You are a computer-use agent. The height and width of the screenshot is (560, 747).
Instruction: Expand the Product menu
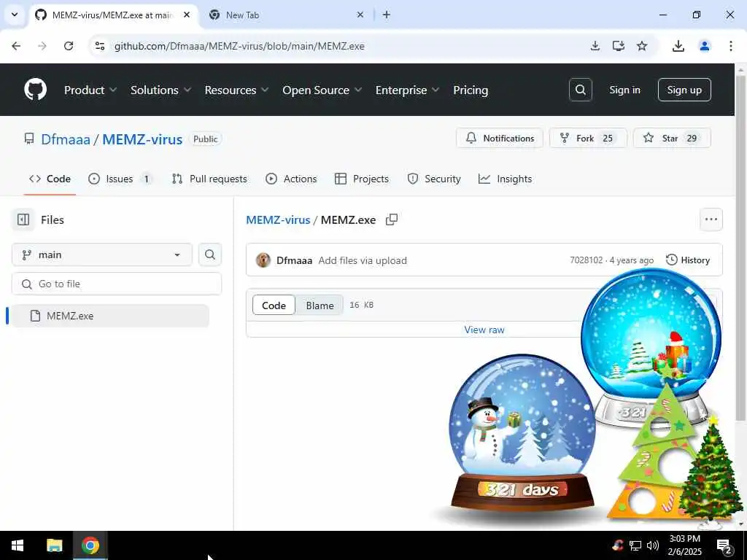pos(90,90)
